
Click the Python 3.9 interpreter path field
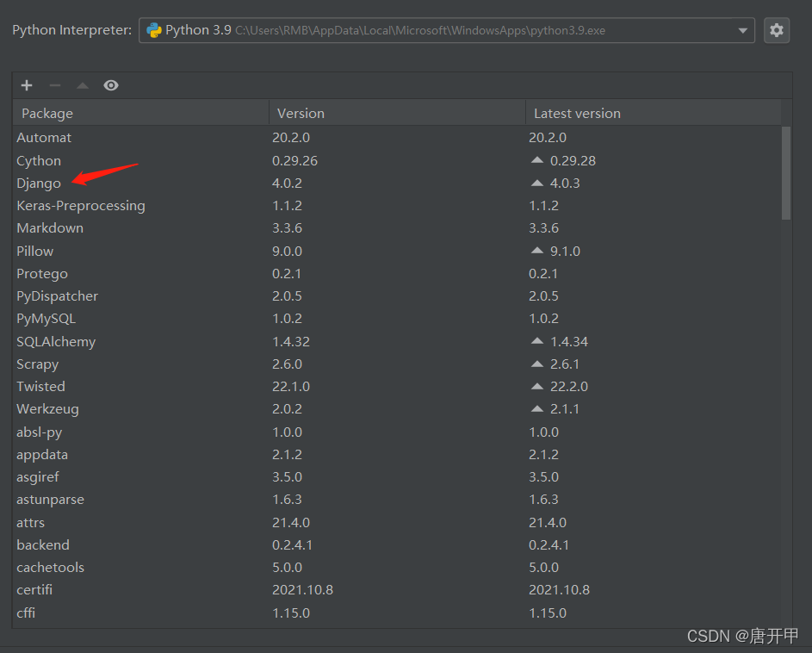pyautogui.click(x=446, y=30)
